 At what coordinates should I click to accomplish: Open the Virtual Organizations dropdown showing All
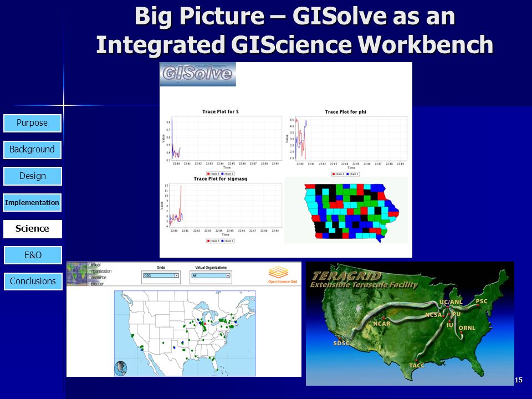[x=211, y=275]
